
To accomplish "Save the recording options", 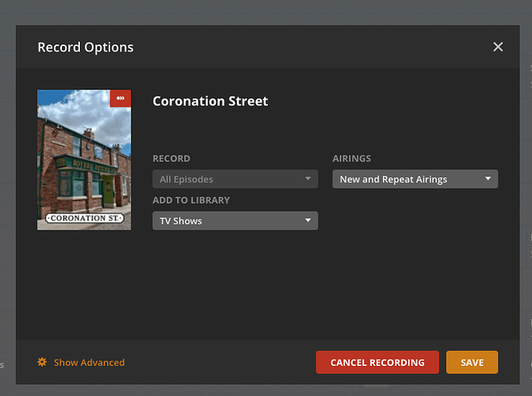I will 472,363.
